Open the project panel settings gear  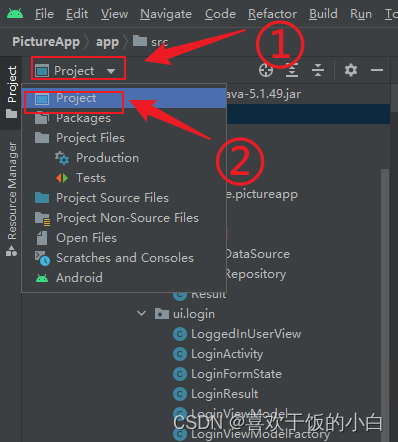point(351,70)
